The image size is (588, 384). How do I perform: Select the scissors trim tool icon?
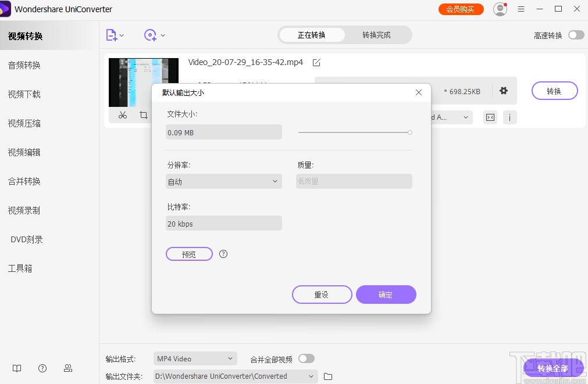(x=122, y=115)
